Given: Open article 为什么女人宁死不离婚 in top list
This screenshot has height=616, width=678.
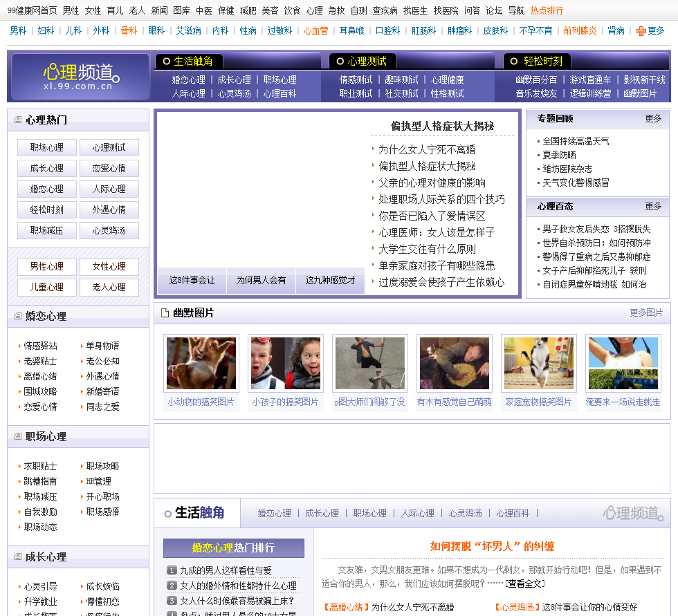Looking at the screenshot, I should coord(428,149).
